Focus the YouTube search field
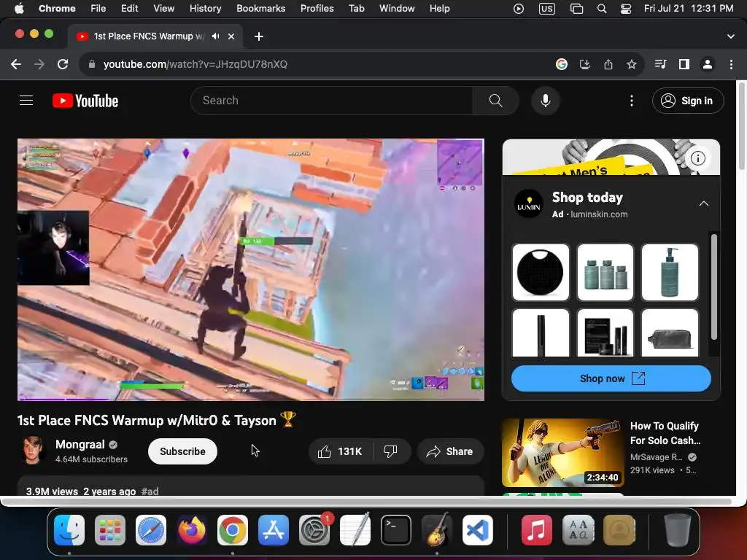 [x=332, y=101]
